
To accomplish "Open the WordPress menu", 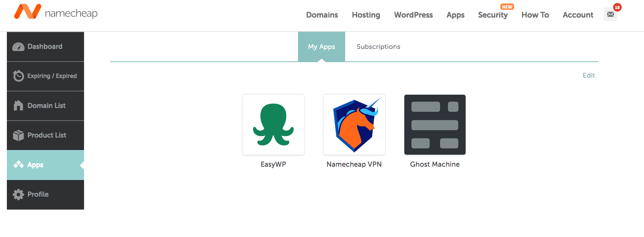I will click(413, 15).
